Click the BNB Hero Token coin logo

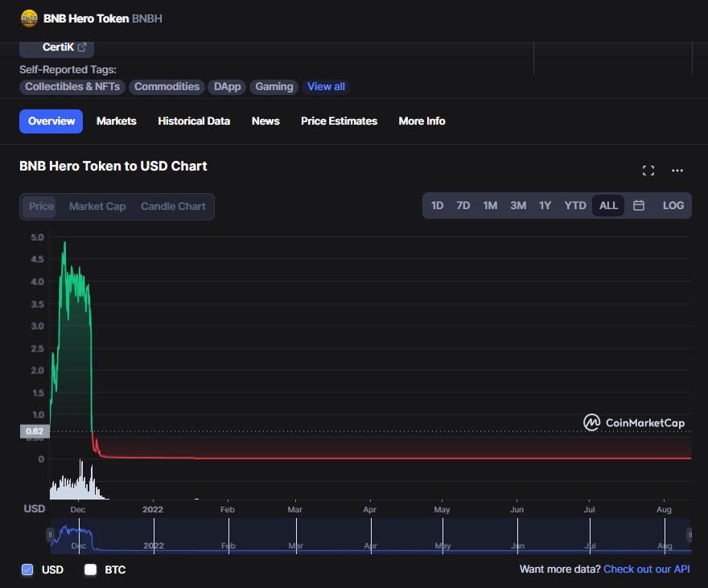coord(29,19)
